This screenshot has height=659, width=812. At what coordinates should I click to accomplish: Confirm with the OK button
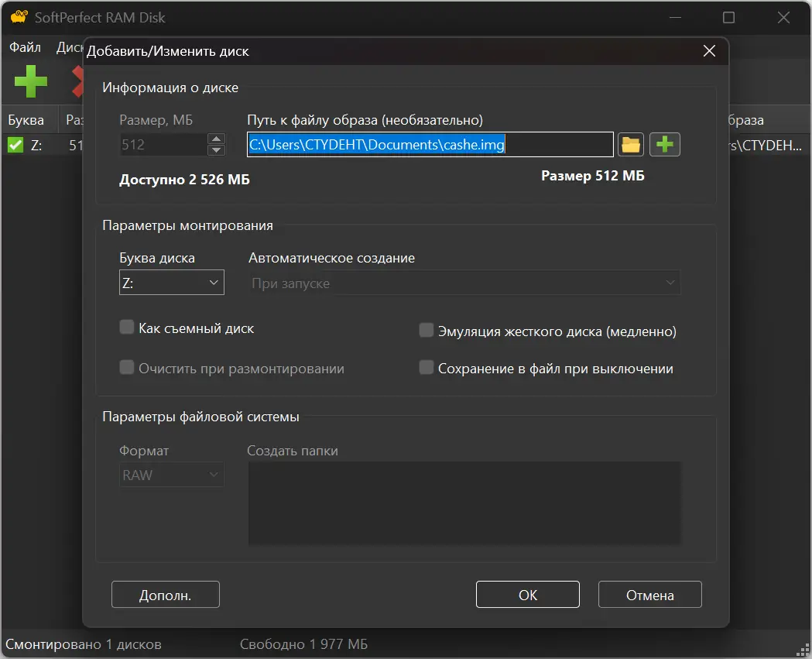point(528,595)
